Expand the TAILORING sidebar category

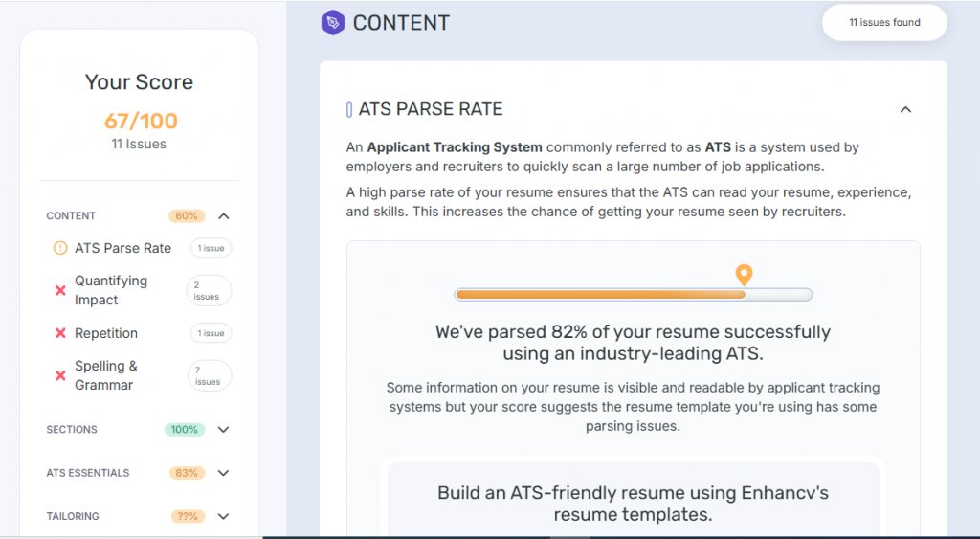click(224, 516)
